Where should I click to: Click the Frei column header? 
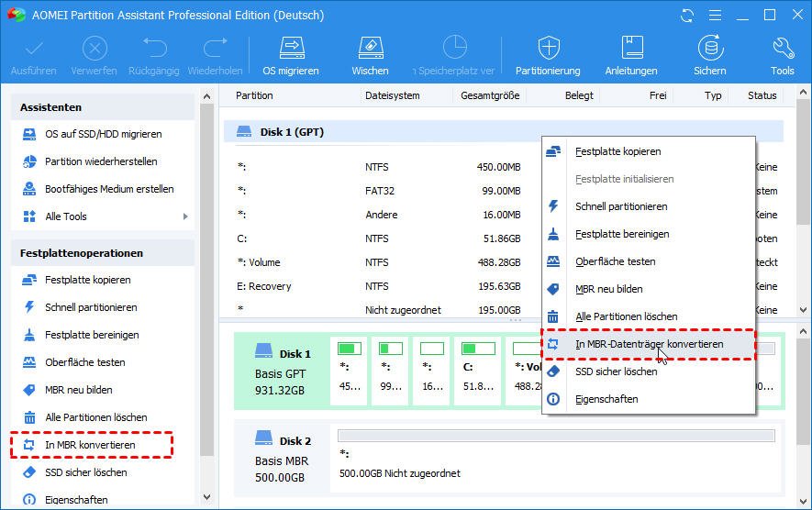[658, 95]
